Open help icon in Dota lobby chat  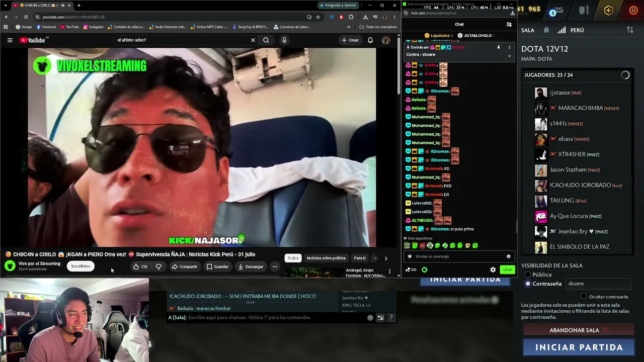click(x=391, y=318)
